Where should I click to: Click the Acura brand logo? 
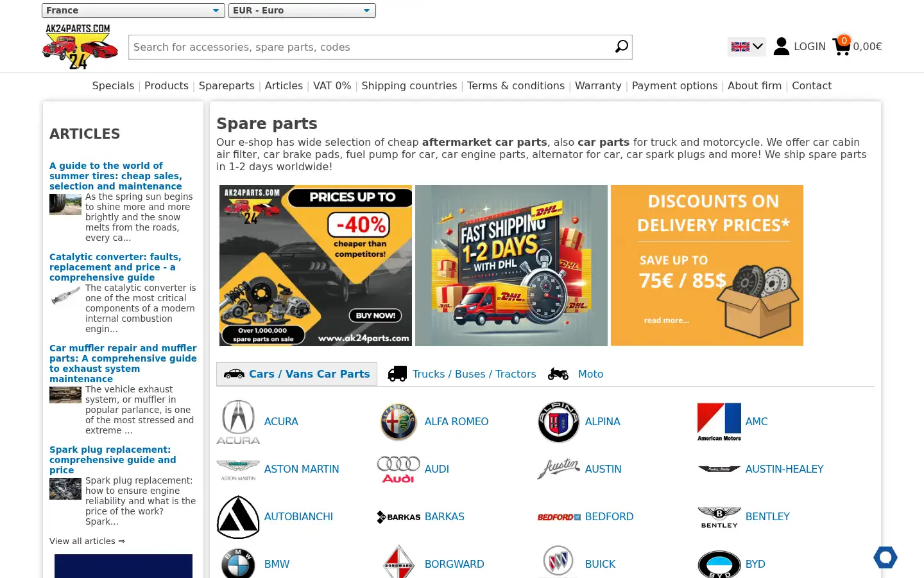(238, 422)
